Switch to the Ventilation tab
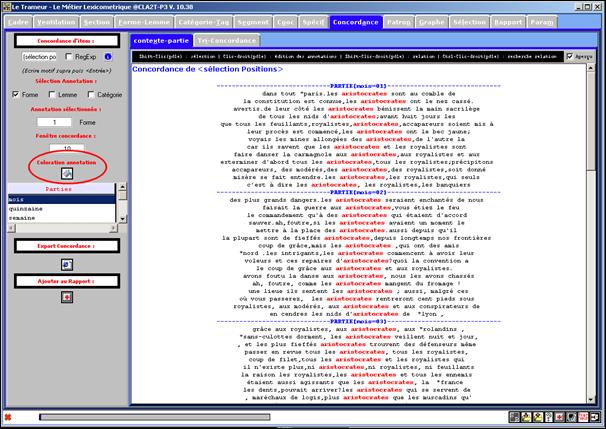The image size is (606, 429). pos(56,22)
